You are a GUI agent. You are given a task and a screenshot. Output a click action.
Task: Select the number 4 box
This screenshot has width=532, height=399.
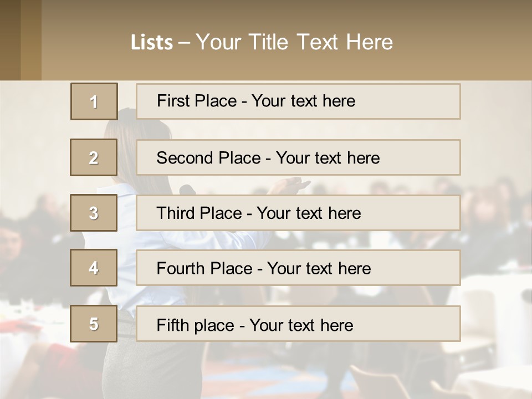94,268
